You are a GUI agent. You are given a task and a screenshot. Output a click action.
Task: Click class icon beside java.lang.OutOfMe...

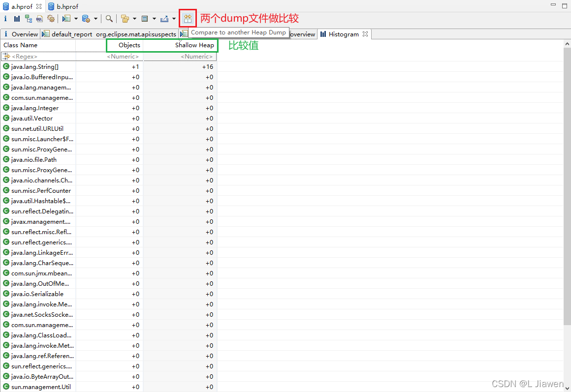(x=6, y=283)
